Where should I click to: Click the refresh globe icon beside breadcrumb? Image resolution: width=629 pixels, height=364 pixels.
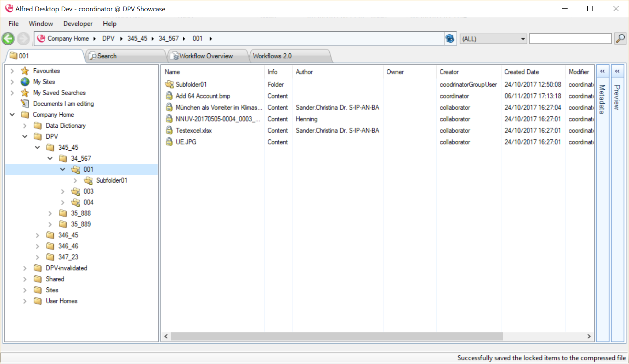(x=450, y=39)
